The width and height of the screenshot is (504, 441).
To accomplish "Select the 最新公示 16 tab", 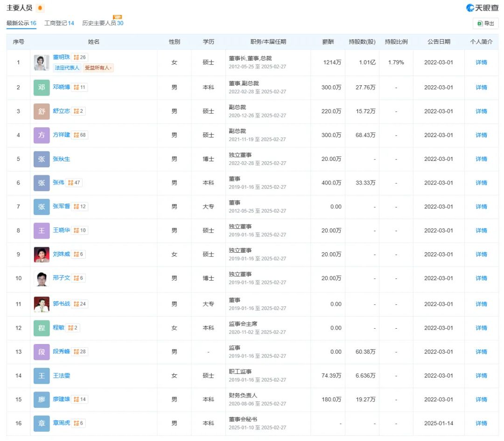I will [x=21, y=23].
